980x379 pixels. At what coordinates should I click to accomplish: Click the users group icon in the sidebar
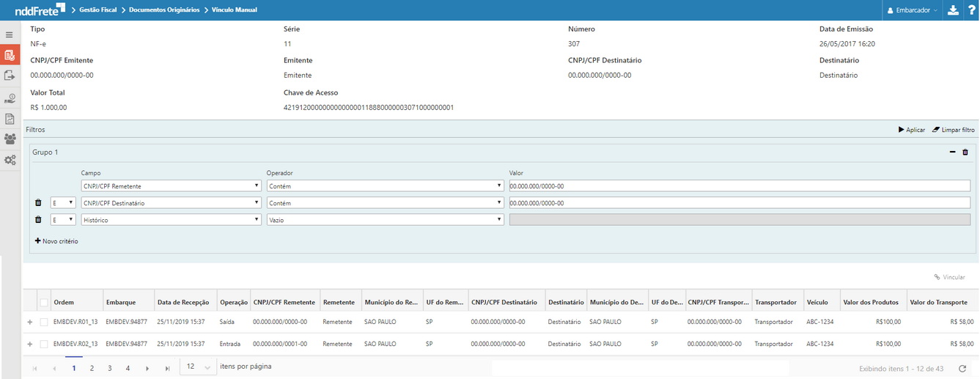pos(10,139)
